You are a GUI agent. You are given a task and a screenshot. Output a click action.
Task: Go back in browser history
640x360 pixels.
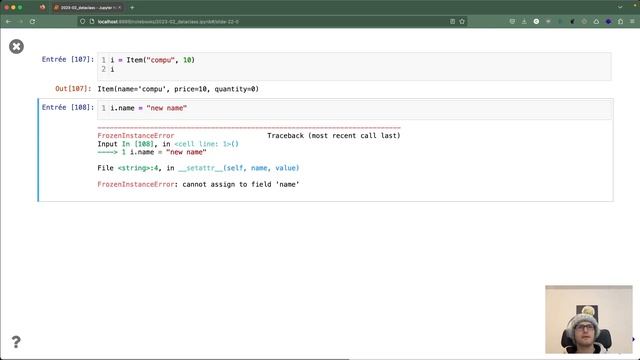point(9,21)
